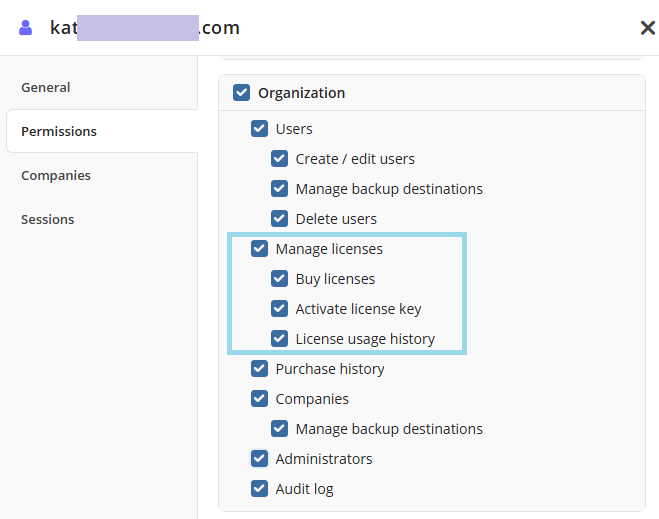Uncheck Manage backup destinations under Users
The image size is (659, 519).
tap(279, 189)
